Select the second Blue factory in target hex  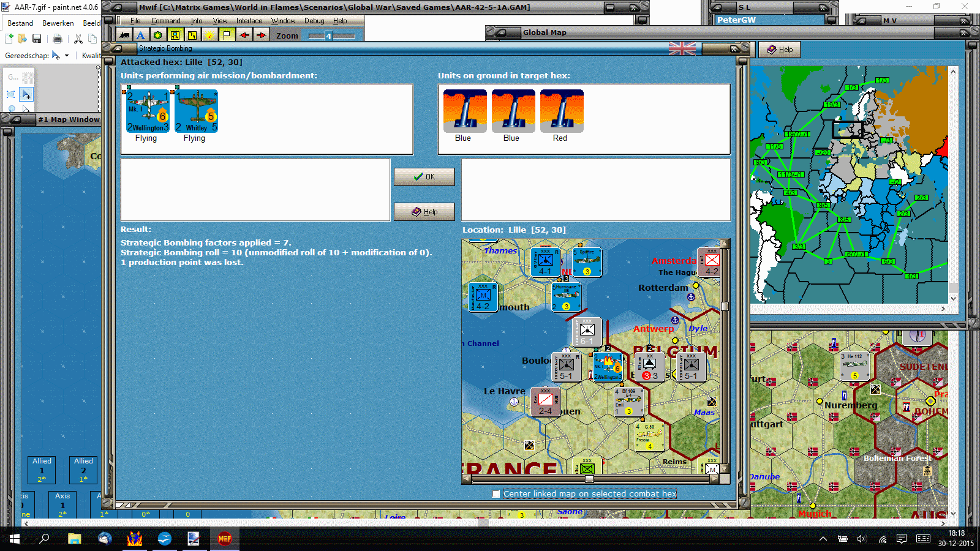click(513, 111)
